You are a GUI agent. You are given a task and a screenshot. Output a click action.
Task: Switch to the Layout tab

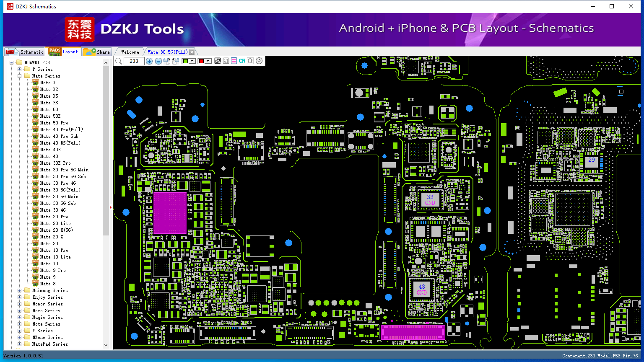pyautogui.click(x=63, y=52)
